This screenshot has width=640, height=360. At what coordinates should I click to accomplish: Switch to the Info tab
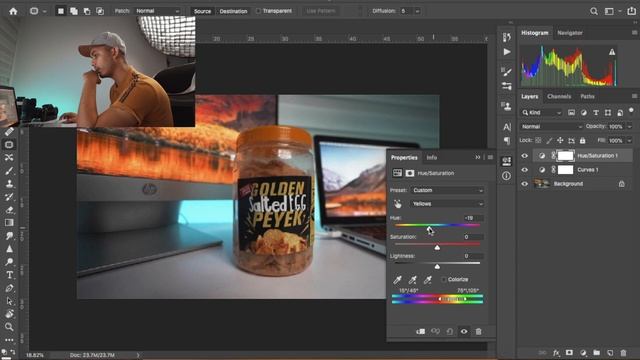pos(431,158)
